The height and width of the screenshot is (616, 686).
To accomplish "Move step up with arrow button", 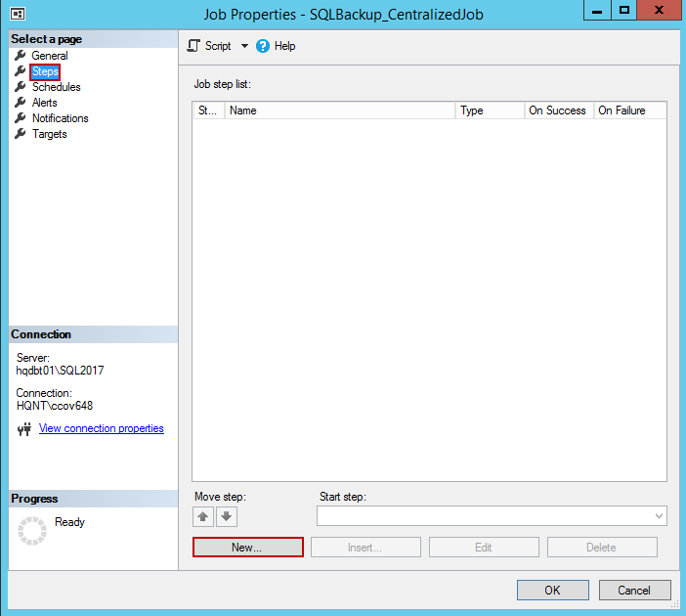I will click(x=203, y=516).
